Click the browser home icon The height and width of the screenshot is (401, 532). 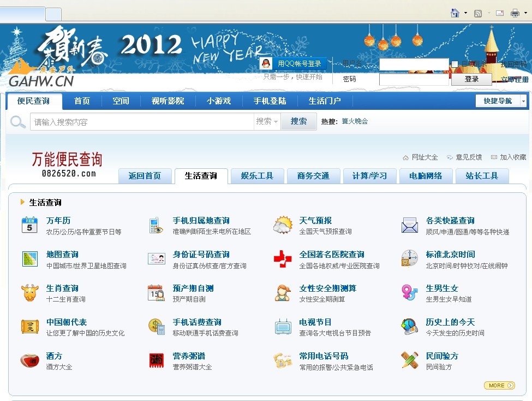pyautogui.click(x=455, y=13)
